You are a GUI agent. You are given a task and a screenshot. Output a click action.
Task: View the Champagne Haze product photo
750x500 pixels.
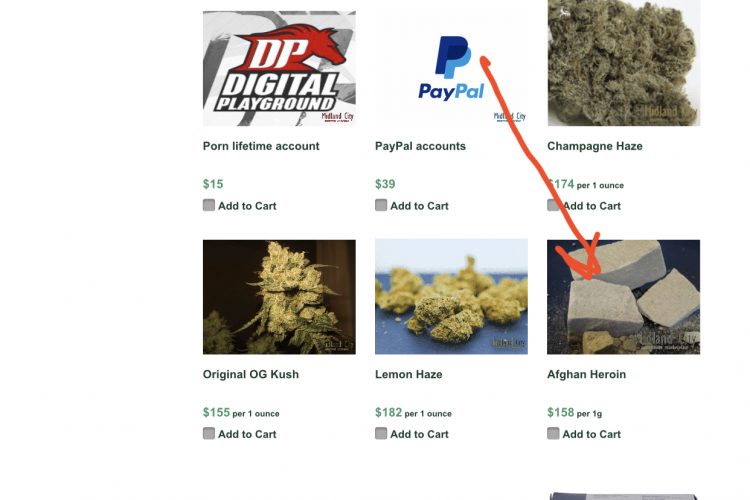(x=624, y=63)
